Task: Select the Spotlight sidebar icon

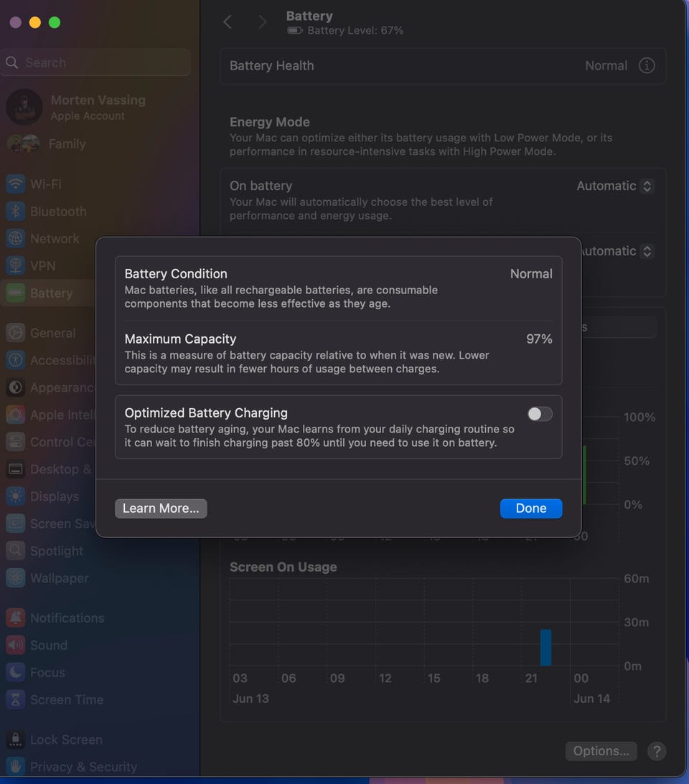Action: [16, 550]
